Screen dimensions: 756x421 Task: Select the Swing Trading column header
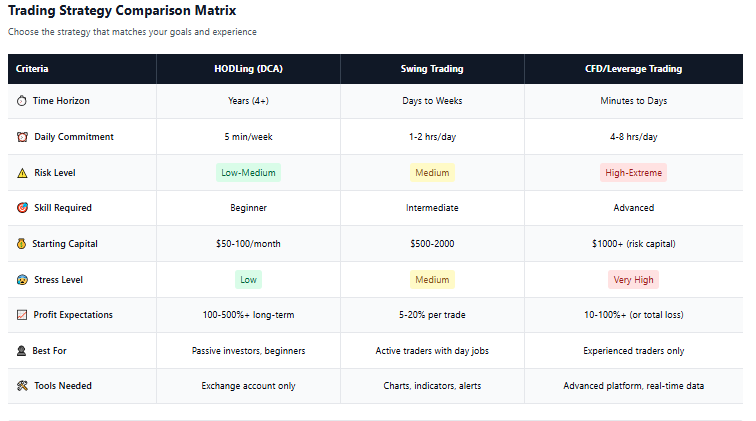coord(432,69)
